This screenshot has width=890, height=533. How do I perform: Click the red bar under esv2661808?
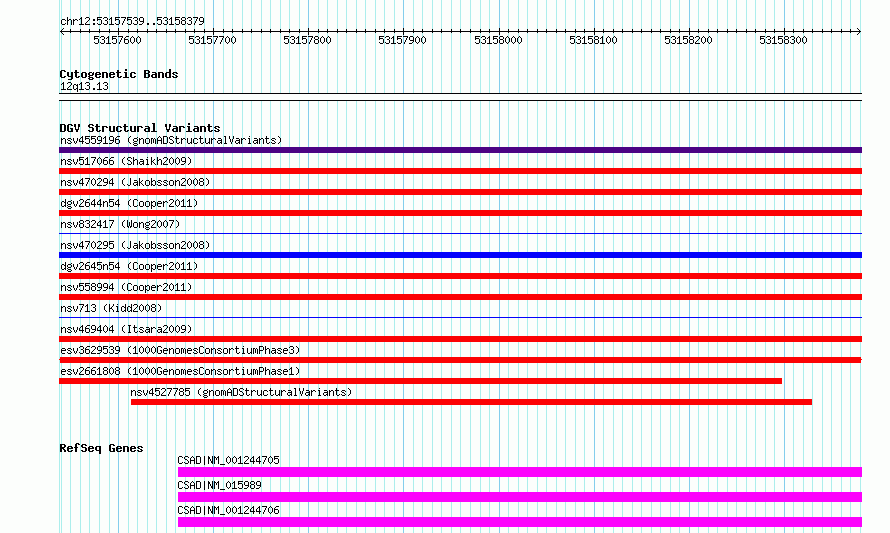(x=421, y=381)
